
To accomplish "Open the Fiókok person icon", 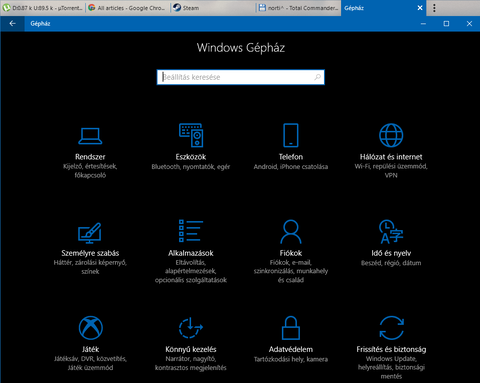I will [x=291, y=231].
